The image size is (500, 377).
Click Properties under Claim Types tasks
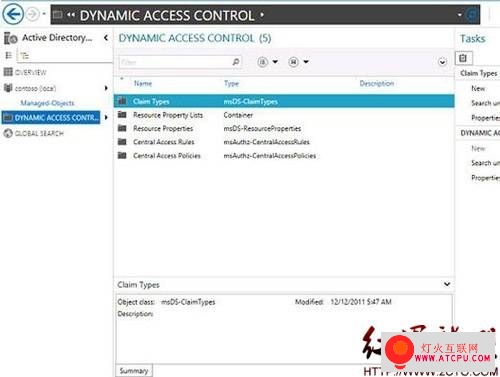click(x=485, y=118)
